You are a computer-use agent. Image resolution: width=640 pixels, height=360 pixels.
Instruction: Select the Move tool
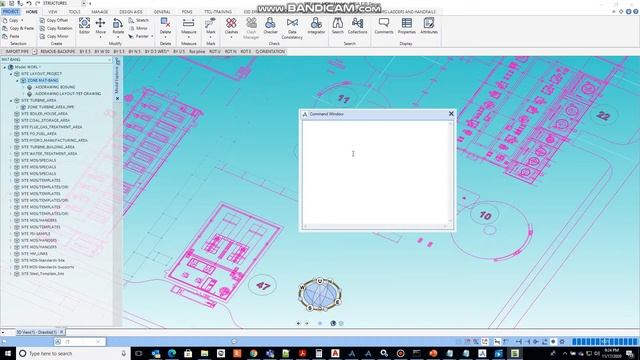100,26
